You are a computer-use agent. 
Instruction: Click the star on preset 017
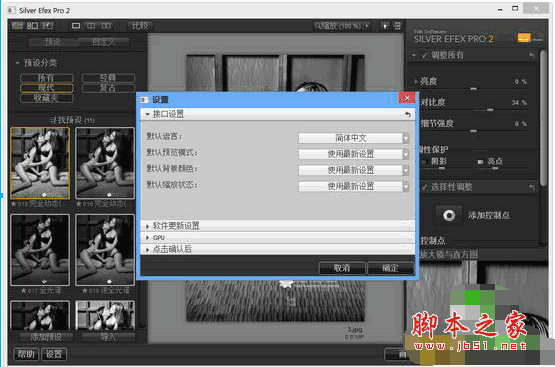[x=23, y=291]
